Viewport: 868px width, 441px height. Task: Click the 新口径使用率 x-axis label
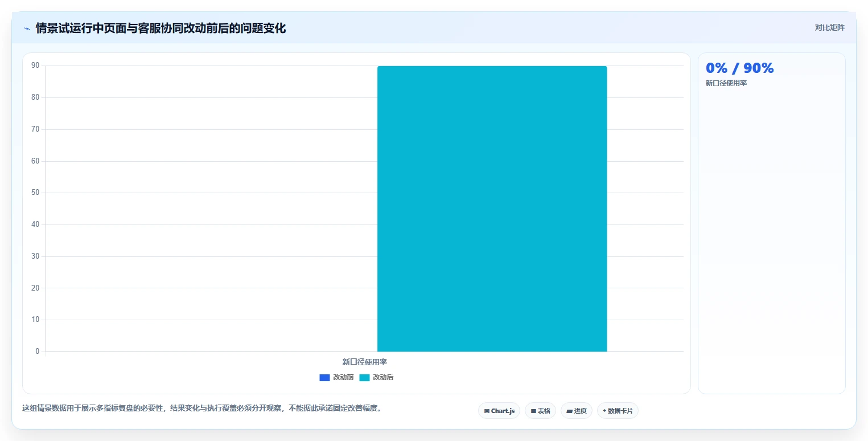(365, 362)
